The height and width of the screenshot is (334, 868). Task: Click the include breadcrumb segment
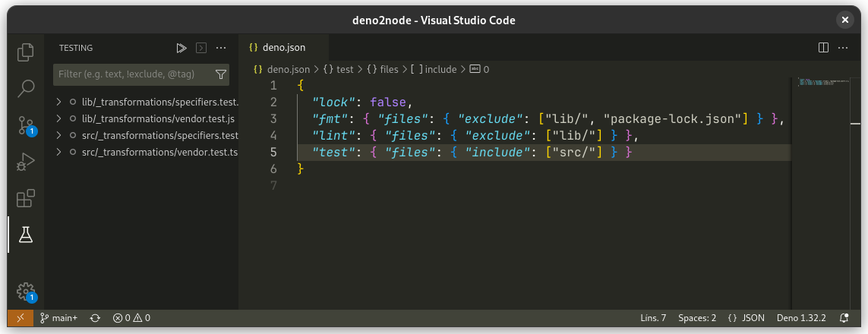(434, 70)
